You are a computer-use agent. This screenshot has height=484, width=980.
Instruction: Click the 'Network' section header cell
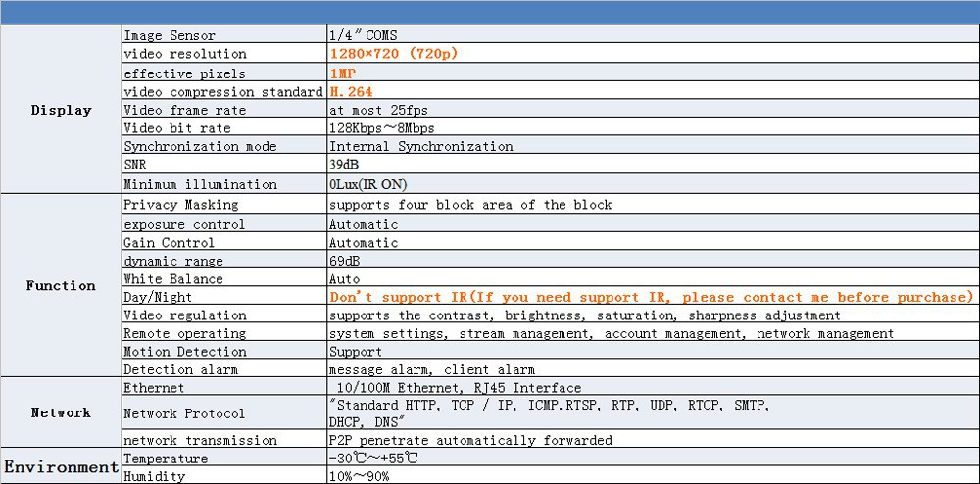pyautogui.click(x=61, y=412)
